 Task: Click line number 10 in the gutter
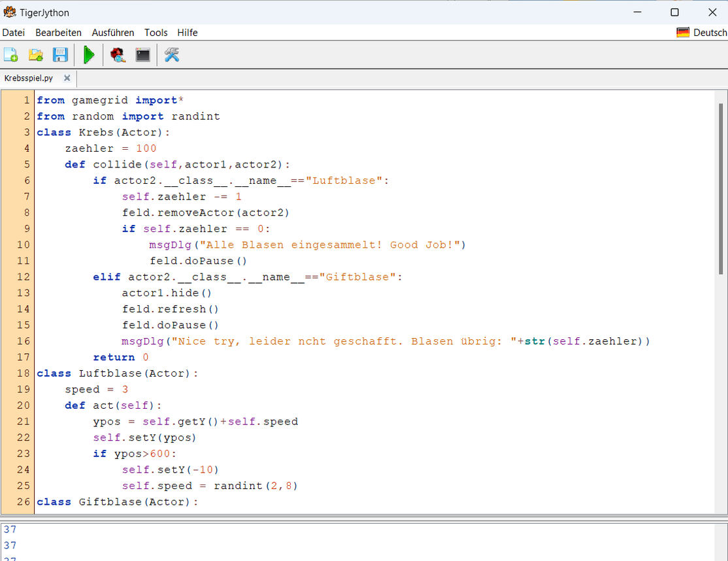pyautogui.click(x=23, y=245)
